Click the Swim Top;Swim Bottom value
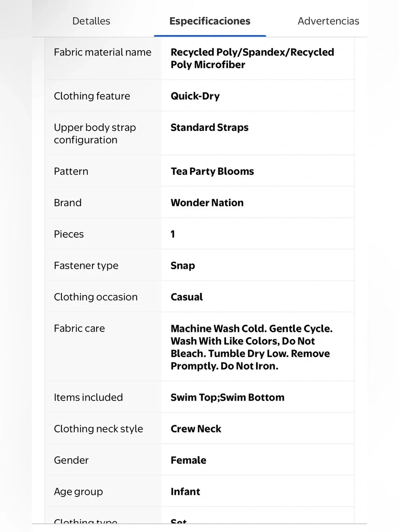 (227, 398)
